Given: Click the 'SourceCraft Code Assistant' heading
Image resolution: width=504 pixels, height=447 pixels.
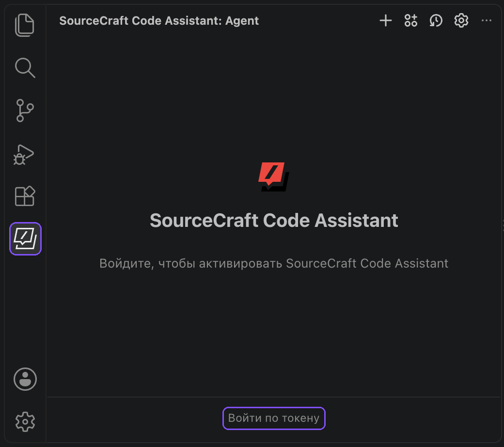Looking at the screenshot, I should (x=274, y=221).
